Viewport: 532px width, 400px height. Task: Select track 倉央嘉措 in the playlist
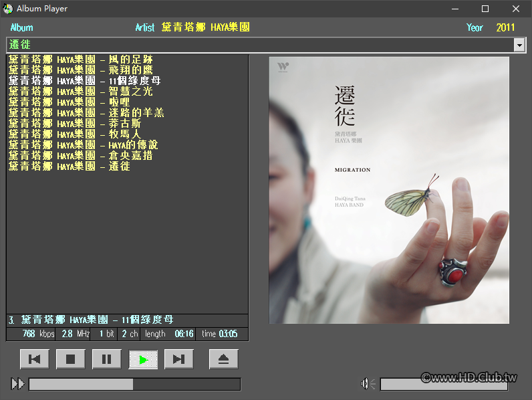[x=81, y=155]
